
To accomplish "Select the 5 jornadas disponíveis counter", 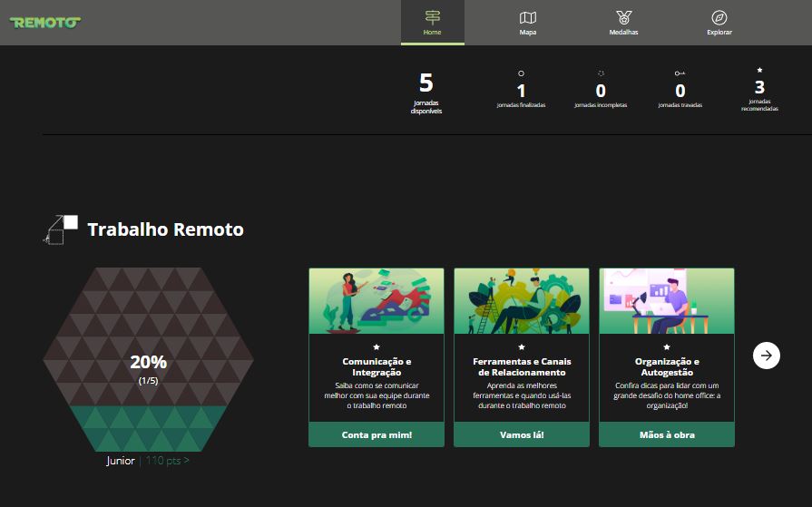I will [426, 93].
